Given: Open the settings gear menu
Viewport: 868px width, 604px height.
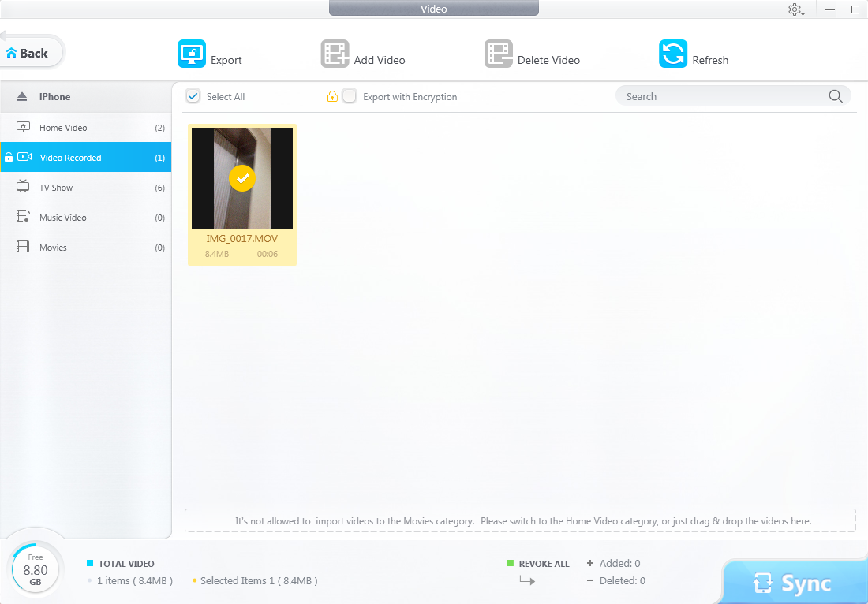Looking at the screenshot, I should 795,9.
